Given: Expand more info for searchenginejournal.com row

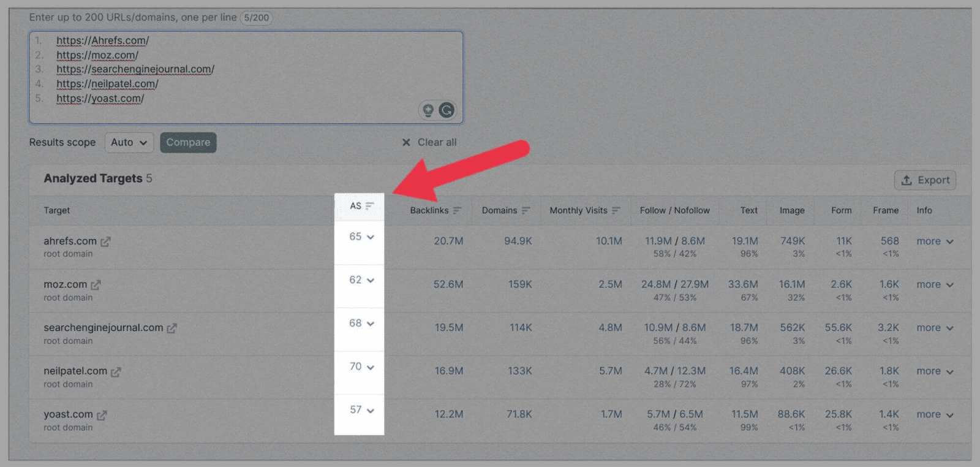Looking at the screenshot, I should pyautogui.click(x=935, y=328).
